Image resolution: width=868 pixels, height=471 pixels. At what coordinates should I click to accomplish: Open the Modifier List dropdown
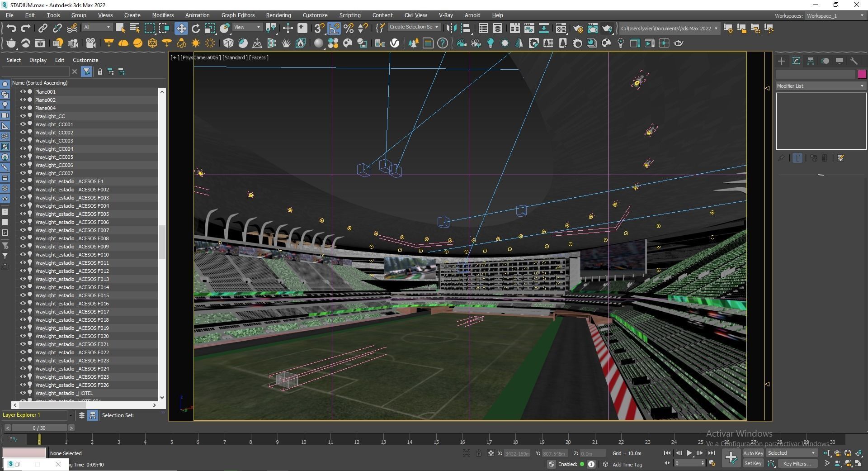click(x=820, y=86)
